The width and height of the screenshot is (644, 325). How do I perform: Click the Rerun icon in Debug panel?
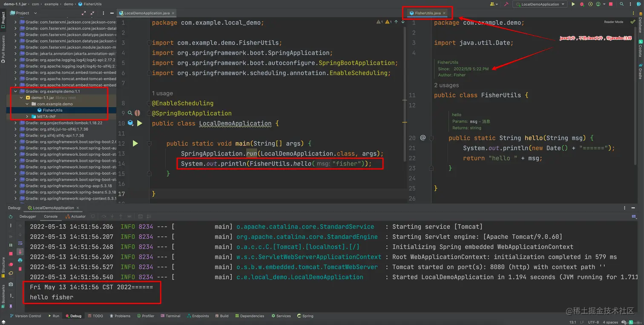pos(11,217)
